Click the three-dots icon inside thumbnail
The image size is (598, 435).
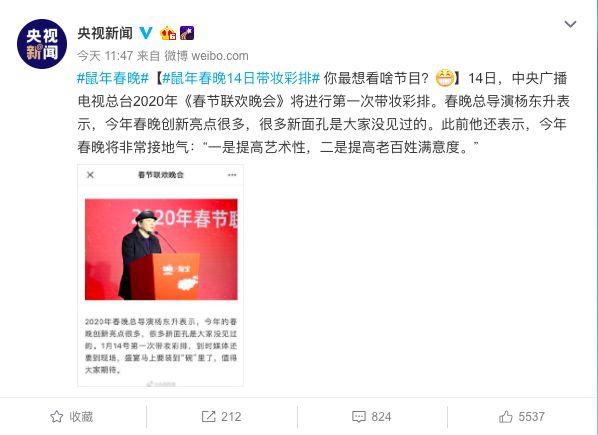pyautogui.click(x=232, y=175)
